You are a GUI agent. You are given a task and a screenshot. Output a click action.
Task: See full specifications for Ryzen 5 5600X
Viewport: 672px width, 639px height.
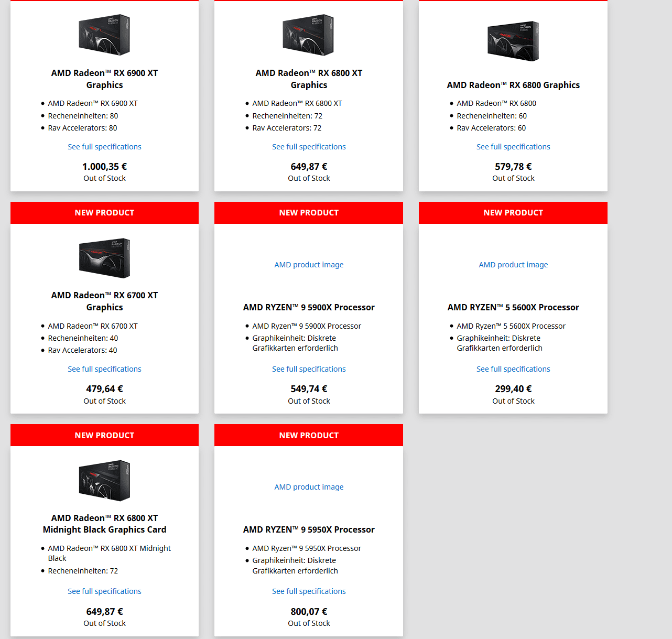(x=513, y=369)
